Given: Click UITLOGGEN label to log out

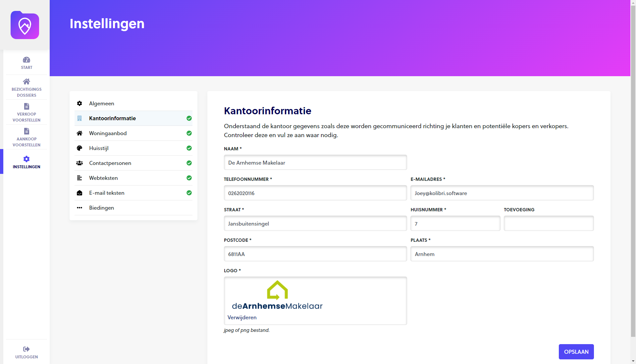Looking at the screenshot, I should (x=26, y=357).
